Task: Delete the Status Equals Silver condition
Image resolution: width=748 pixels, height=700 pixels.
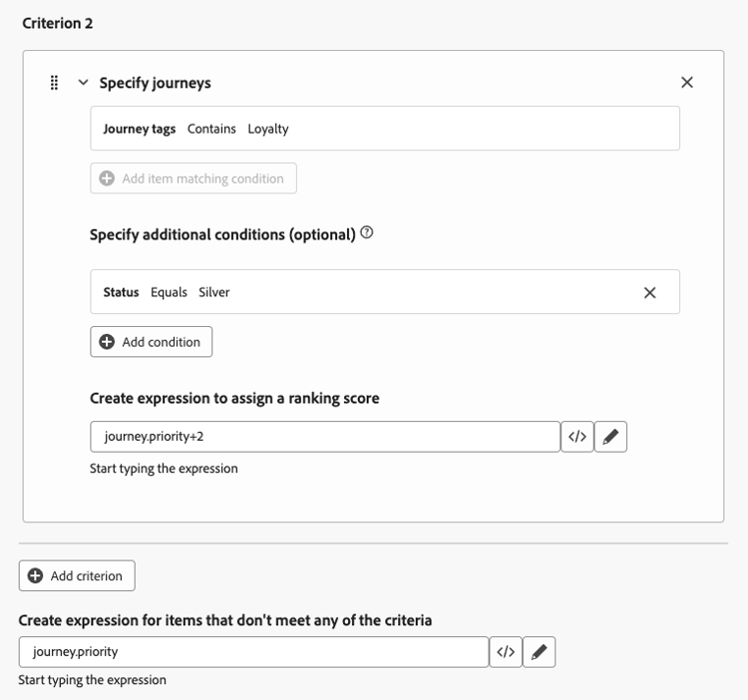Action: coord(650,292)
